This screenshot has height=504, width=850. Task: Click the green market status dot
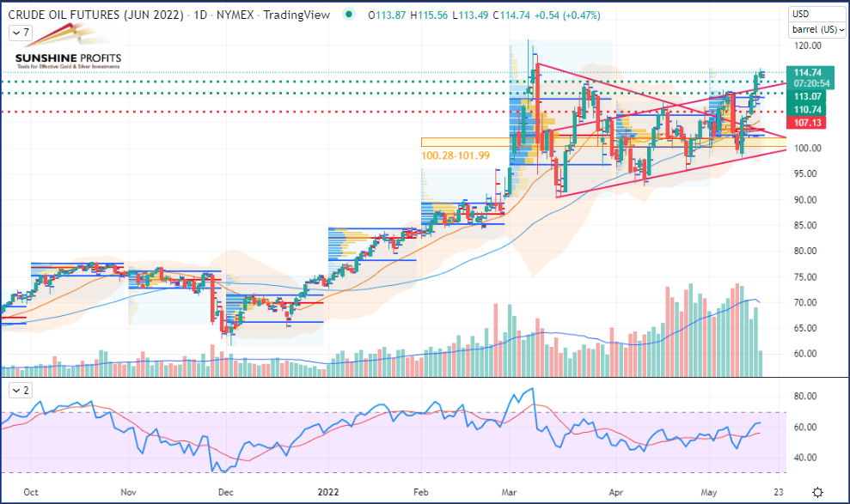348,15
